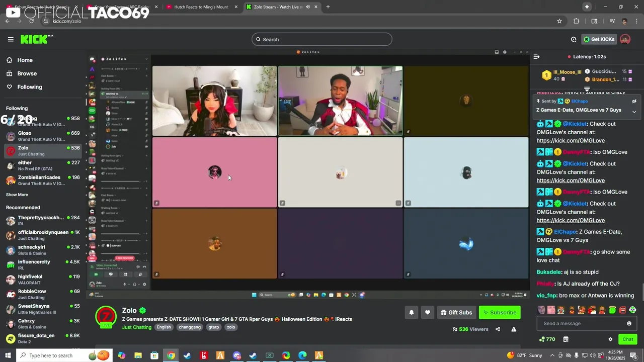Open chat settings gear icon
This screenshot has height=362, width=644.
click(x=610, y=339)
